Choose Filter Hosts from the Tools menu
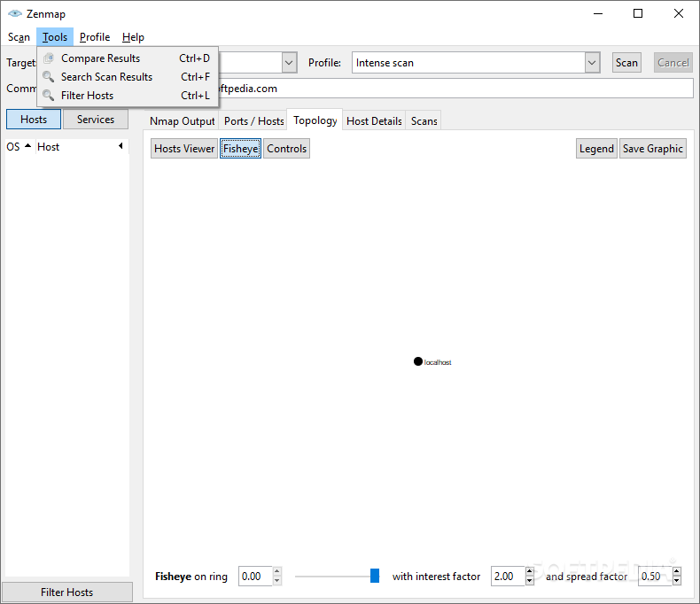This screenshot has width=700, height=604. tap(128, 96)
